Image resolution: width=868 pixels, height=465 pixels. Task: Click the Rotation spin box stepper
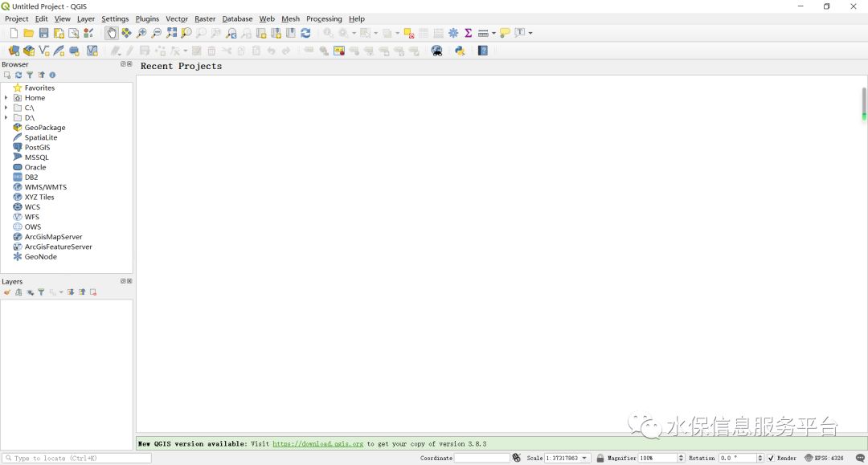pos(760,458)
